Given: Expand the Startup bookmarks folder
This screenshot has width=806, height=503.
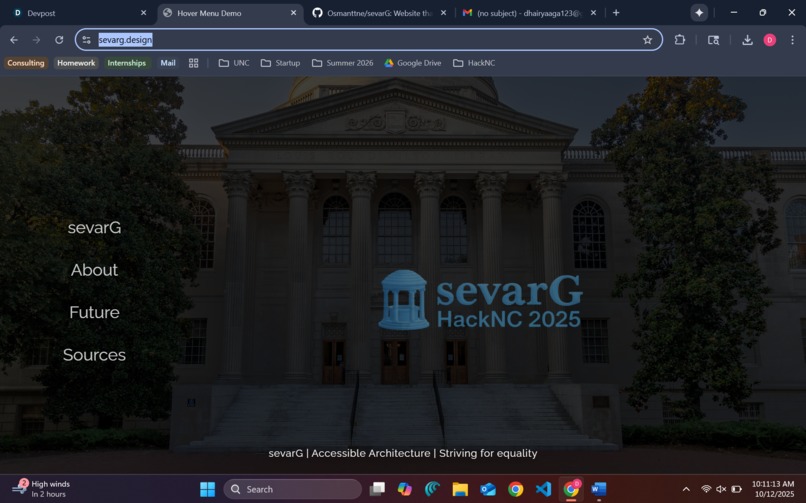Looking at the screenshot, I should click(280, 63).
